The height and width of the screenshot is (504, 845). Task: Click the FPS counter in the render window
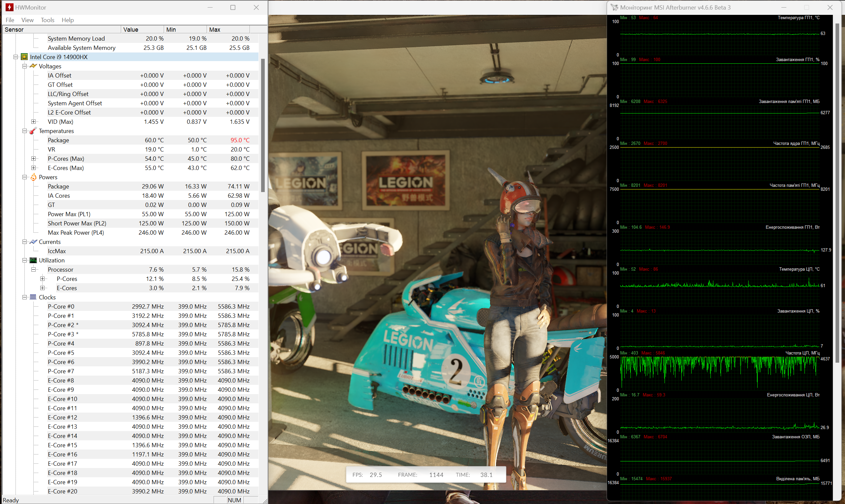click(367, 474)
